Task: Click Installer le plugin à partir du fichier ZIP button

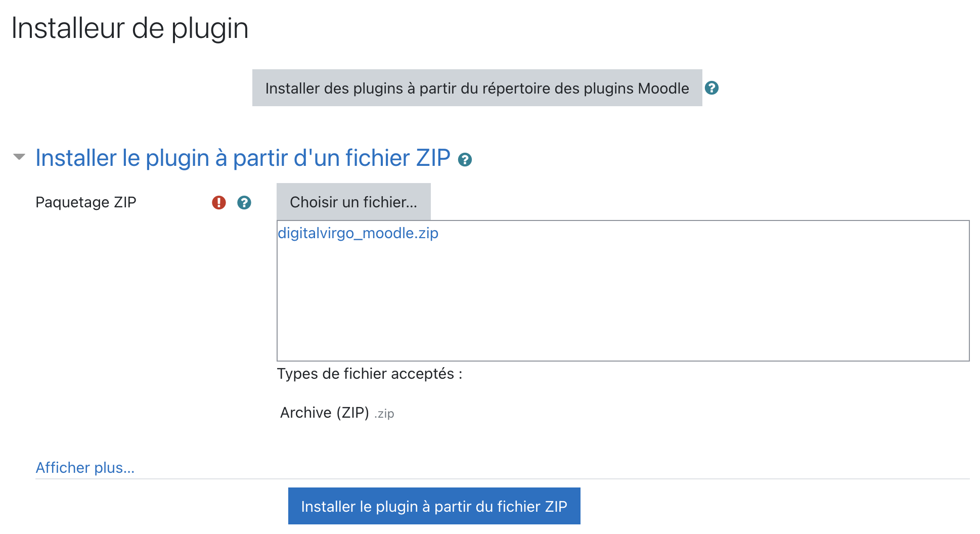Action: [x=434, y=506]
